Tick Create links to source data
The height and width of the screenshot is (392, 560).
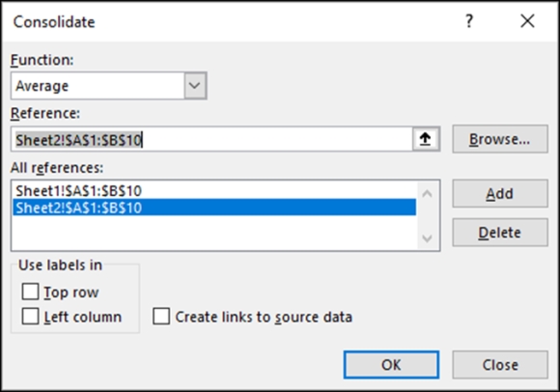pyautogui.click(x=161, y=316)
